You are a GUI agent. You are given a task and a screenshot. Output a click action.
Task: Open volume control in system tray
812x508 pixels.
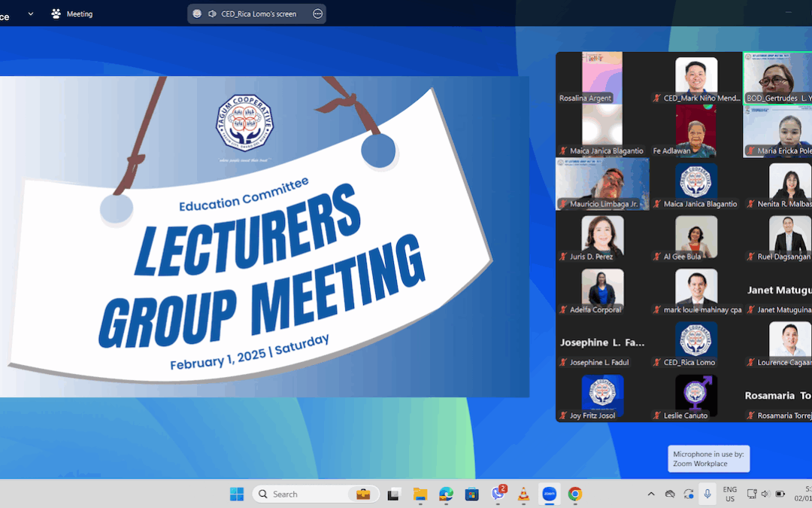765,494
